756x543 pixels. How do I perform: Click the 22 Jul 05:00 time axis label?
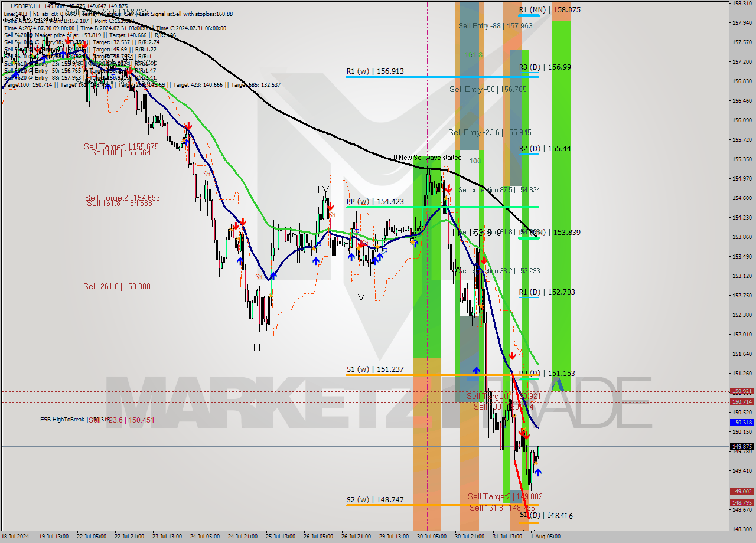(x=92, y=537)
